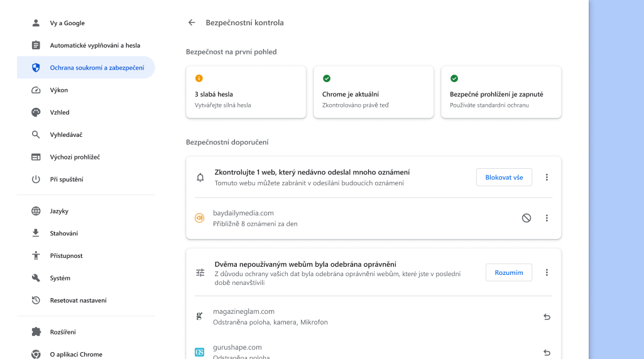The image size is (644, 359).
Task: Click the Bezpečnostní doporučení heading
Action: point(227,142)
